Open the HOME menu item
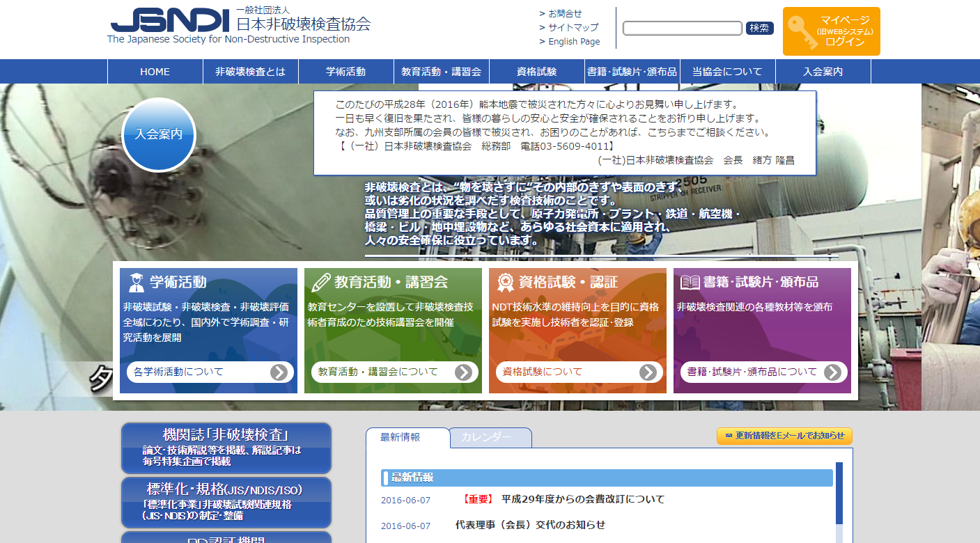980x543 pixels. click(155, 72)
